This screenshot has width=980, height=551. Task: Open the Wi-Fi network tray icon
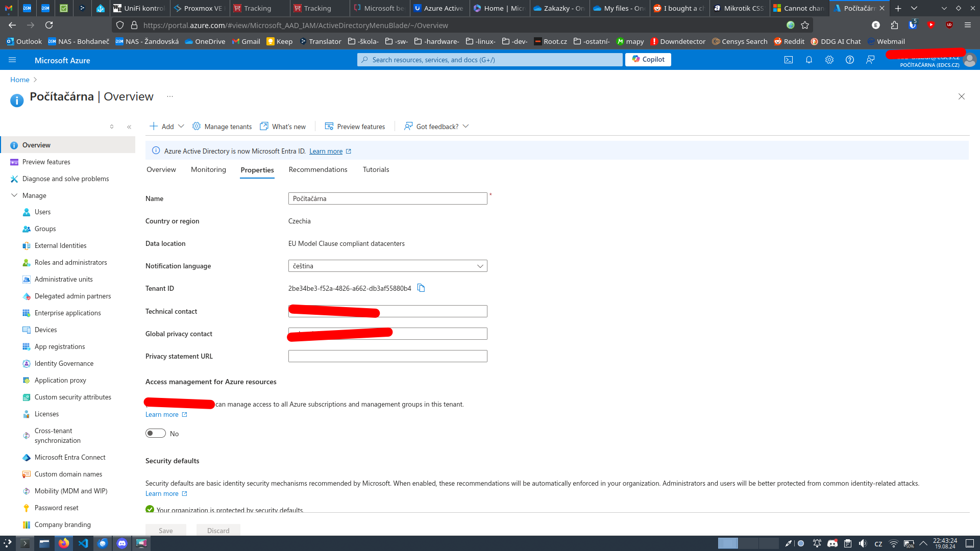coord(893,543)
